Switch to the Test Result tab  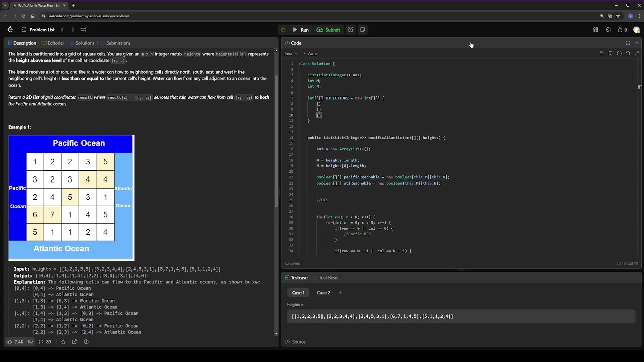pyautogui.click(x=326, y=278)
